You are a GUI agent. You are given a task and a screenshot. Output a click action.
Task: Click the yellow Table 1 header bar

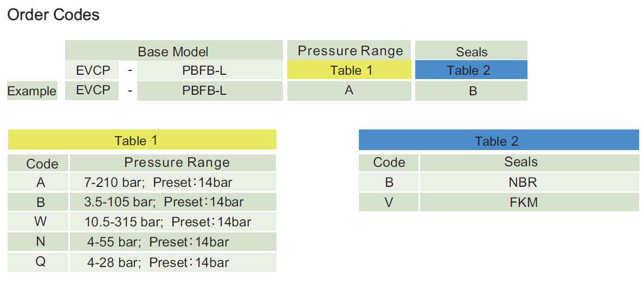click(142, 140)
